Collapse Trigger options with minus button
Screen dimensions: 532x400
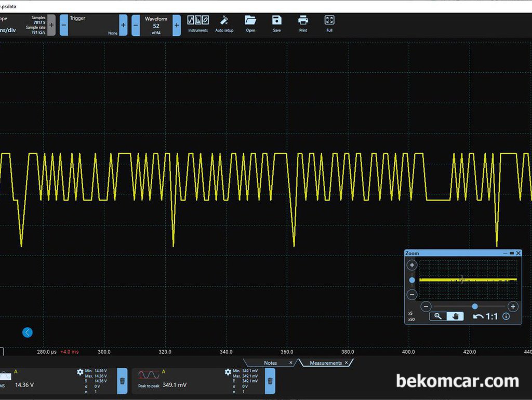tap(64, 25)
